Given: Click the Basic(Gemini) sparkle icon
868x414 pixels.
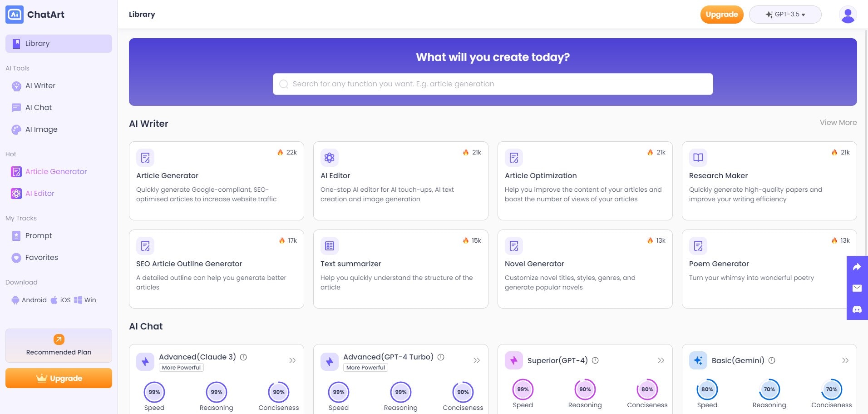Looking at the screenshot, I should 698,360.
